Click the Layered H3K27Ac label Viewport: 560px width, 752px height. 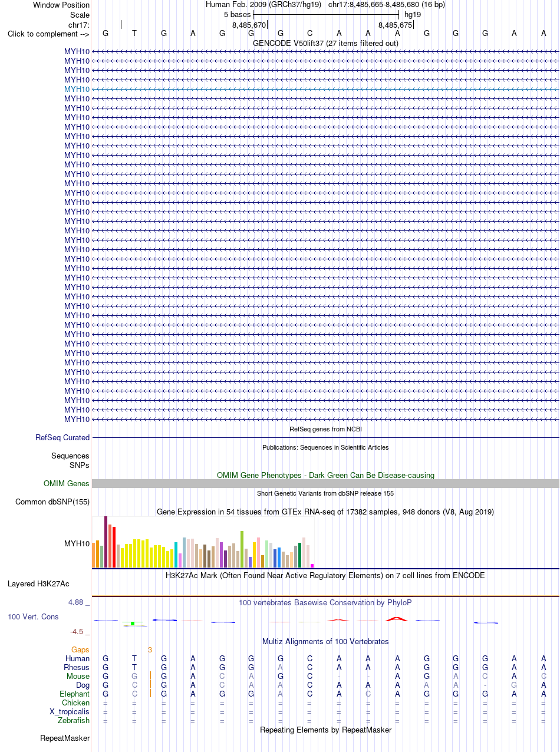[38, 584]
